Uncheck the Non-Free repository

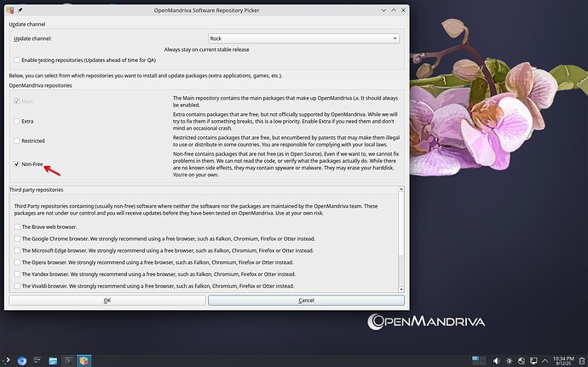17,163
